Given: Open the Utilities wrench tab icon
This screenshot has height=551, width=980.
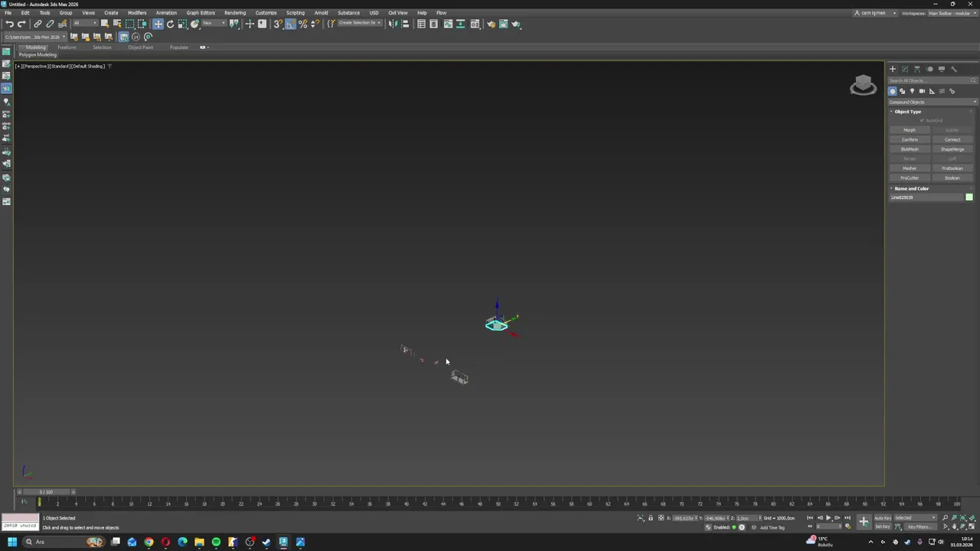Looking at the screenshot, I should click(954, 69).
